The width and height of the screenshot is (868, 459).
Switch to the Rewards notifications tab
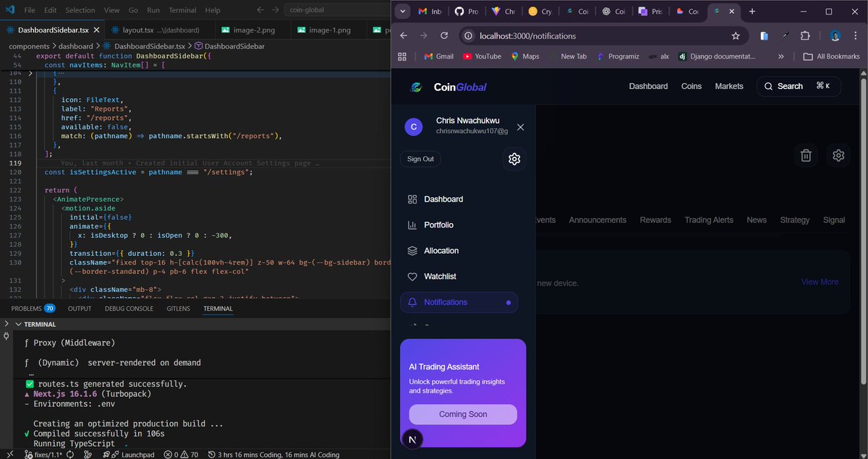pos(655,220)
